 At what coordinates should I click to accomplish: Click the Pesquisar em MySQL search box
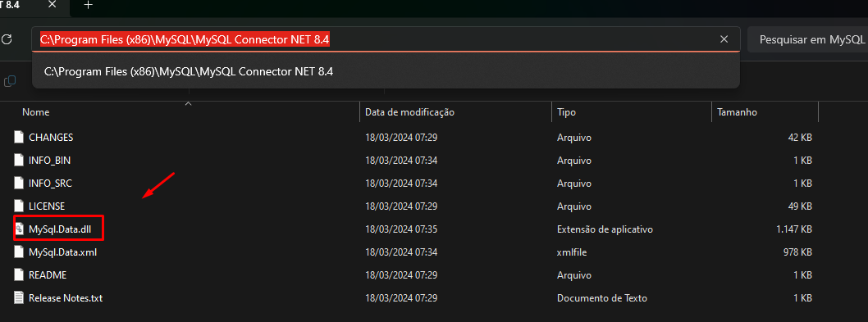pyautogui.click(x=807, y=40)
